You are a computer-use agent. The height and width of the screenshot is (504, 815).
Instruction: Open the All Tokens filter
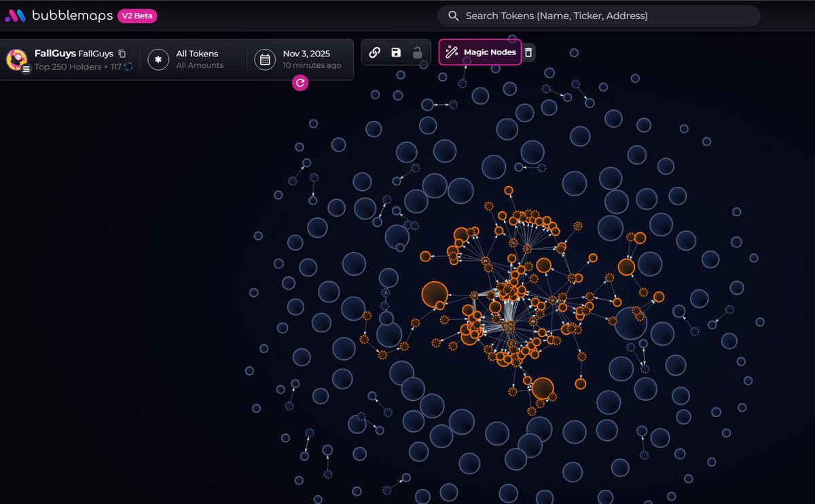[197, 59]
